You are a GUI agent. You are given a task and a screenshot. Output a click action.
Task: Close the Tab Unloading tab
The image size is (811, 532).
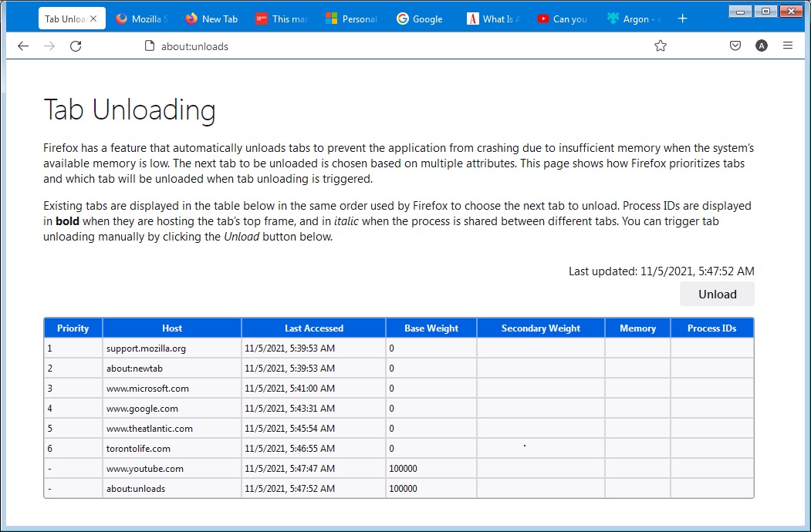pos(93,19)
